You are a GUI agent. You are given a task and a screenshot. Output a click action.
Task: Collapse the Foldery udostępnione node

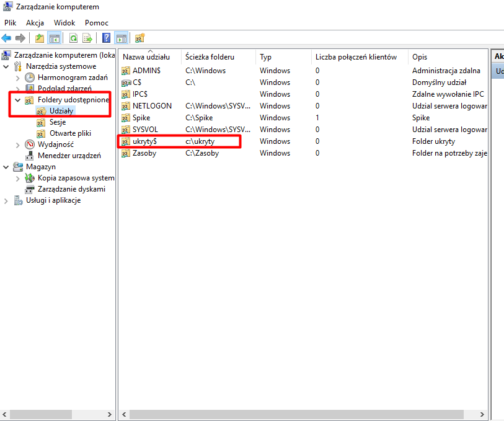(17, 100)
